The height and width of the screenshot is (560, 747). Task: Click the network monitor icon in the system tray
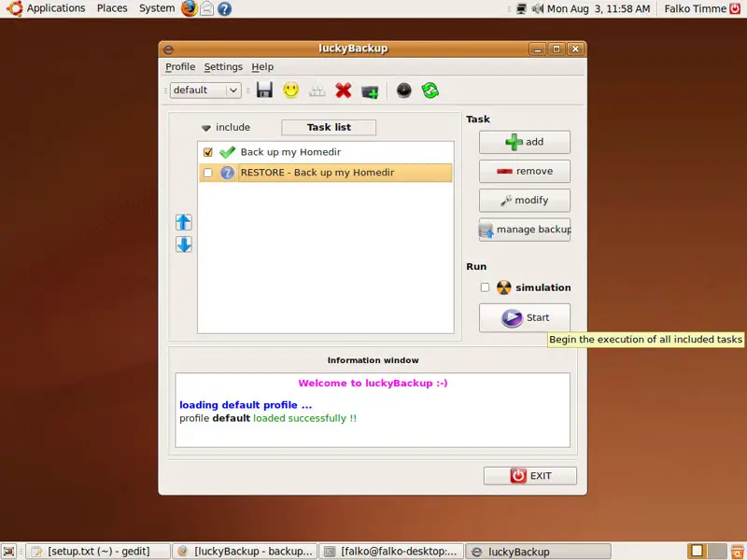coord(521,8)
